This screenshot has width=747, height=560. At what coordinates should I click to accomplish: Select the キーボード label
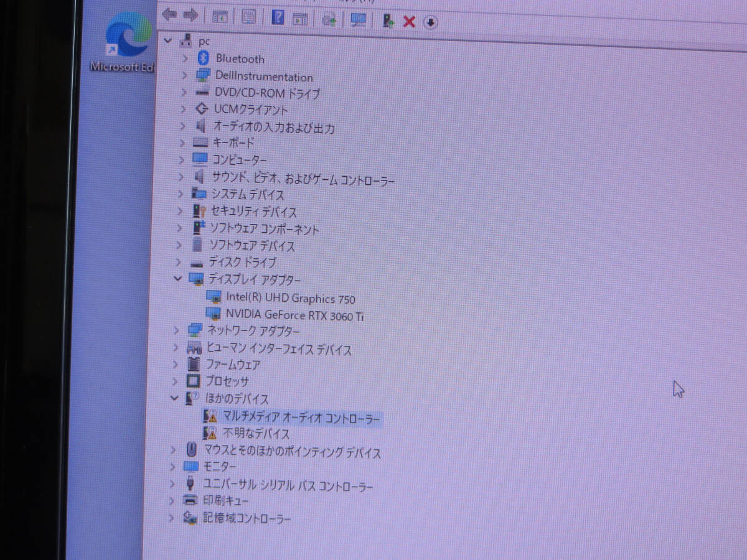[x=233, y=142]
